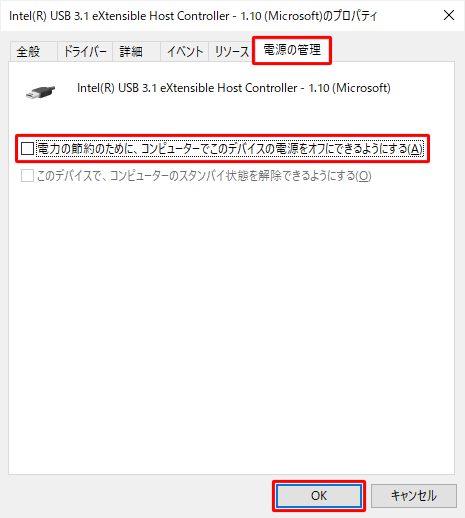Open the リソース tab
The image size is (465, 518).
(231, 52)
